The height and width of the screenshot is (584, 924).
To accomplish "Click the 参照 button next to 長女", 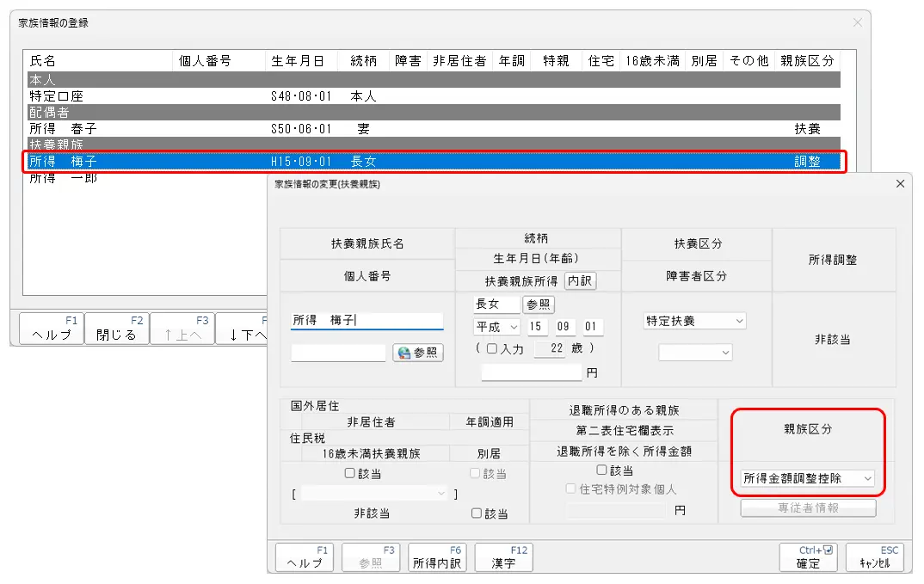I will [x=539, y=304].
